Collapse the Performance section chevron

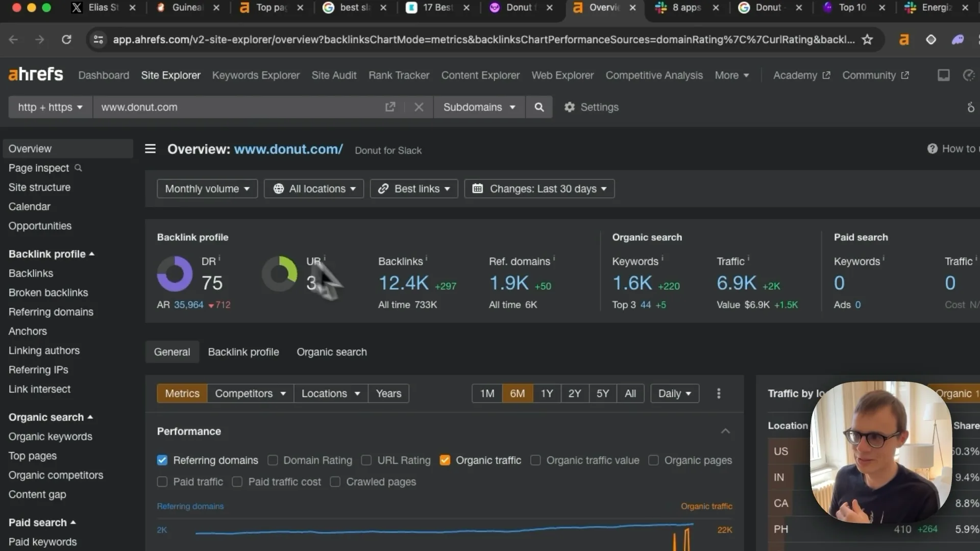click(725, 431)
